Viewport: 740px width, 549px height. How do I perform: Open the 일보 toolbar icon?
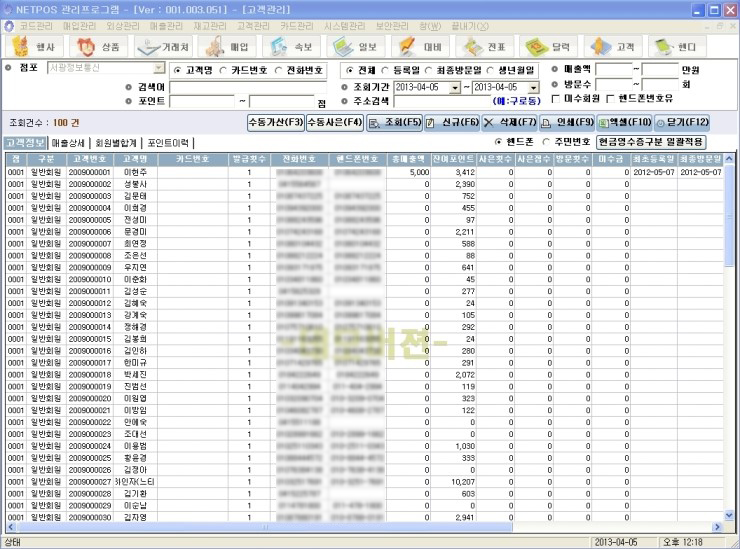click(355, 47)
